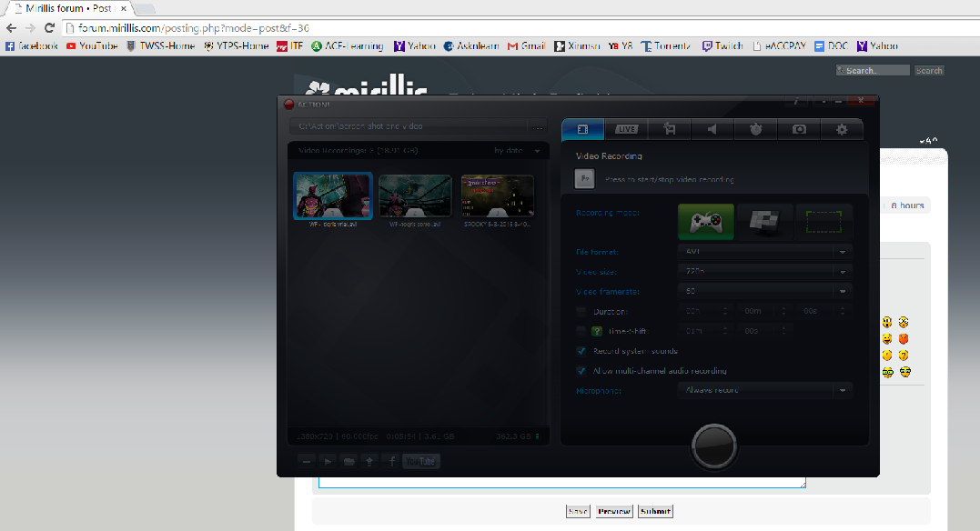Open the Twitch bookmark in bookmarks bar
980x531 pixels.
click(722, 45)
